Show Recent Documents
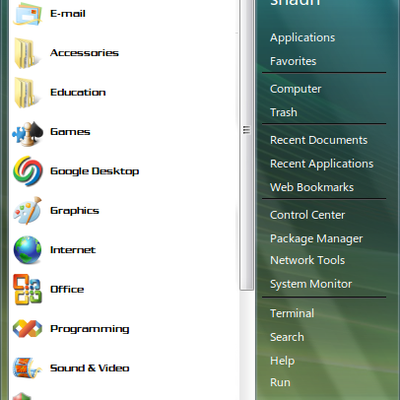Screen dimensions: 400x400 [319, 140]
